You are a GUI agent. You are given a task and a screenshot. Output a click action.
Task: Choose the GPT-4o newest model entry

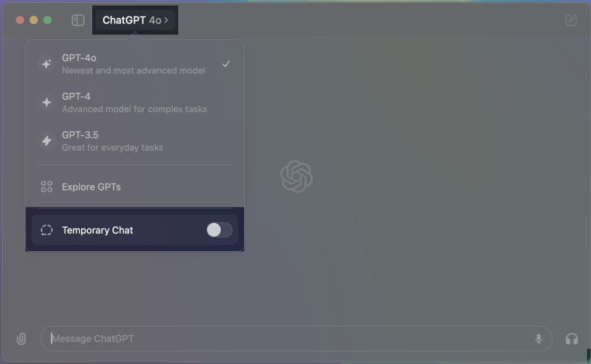coord(135,64)
